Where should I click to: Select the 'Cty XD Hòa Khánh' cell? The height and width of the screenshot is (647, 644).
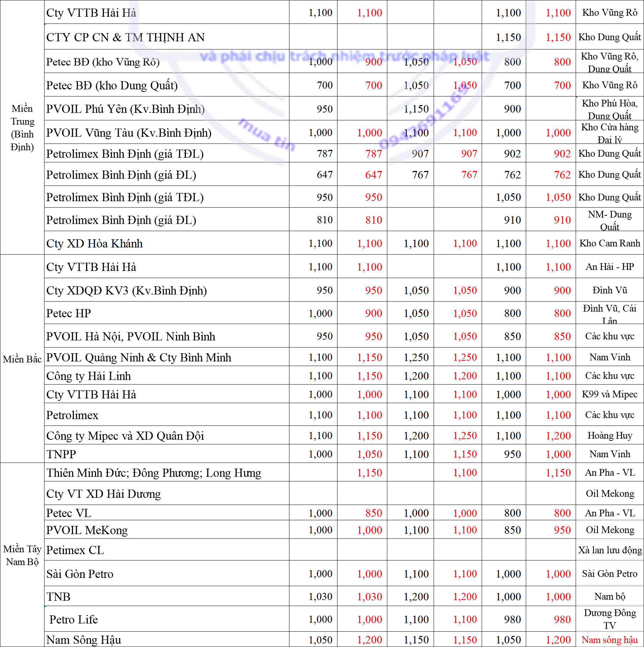[167, 243]
